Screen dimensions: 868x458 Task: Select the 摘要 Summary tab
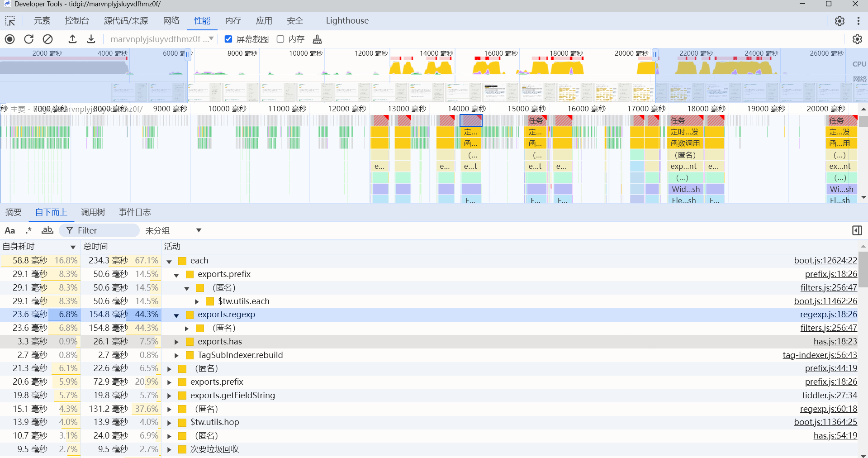[14, 212]
